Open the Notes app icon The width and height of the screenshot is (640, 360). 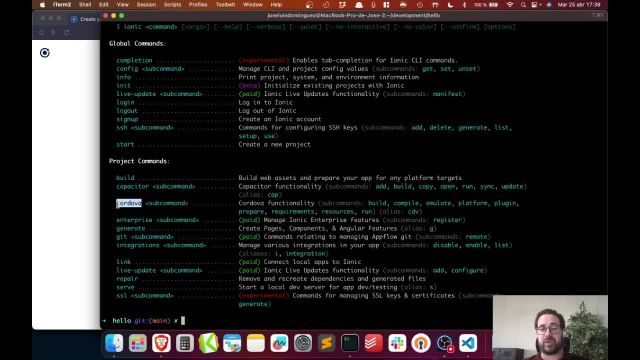click(x=256, y=343)
